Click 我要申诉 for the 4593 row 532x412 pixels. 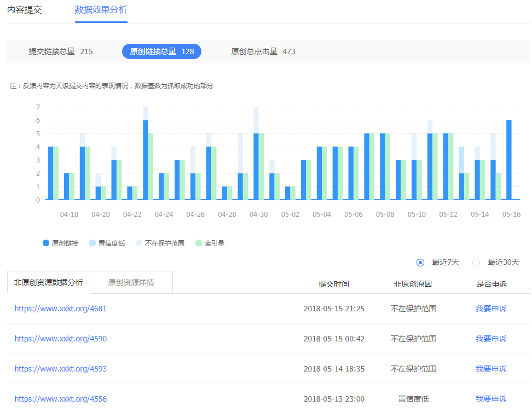pyautogui.click(x=491, y=369)
